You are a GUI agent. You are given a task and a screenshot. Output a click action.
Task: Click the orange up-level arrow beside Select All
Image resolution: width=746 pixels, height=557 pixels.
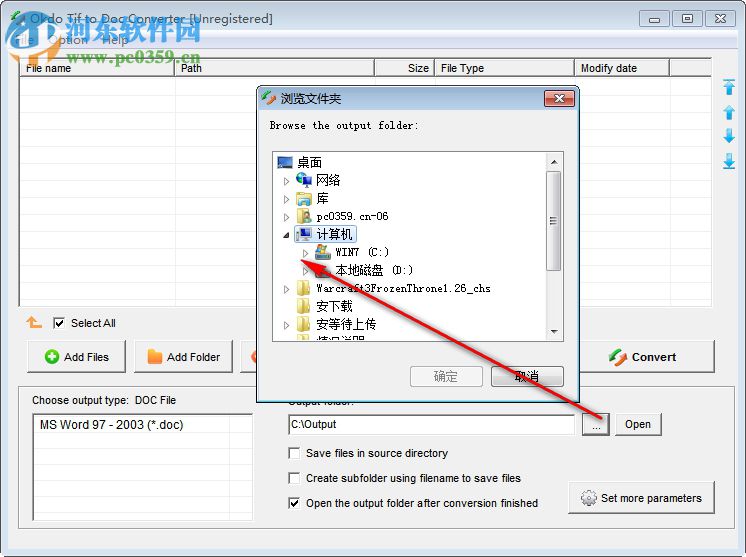[x=34, y=322]
